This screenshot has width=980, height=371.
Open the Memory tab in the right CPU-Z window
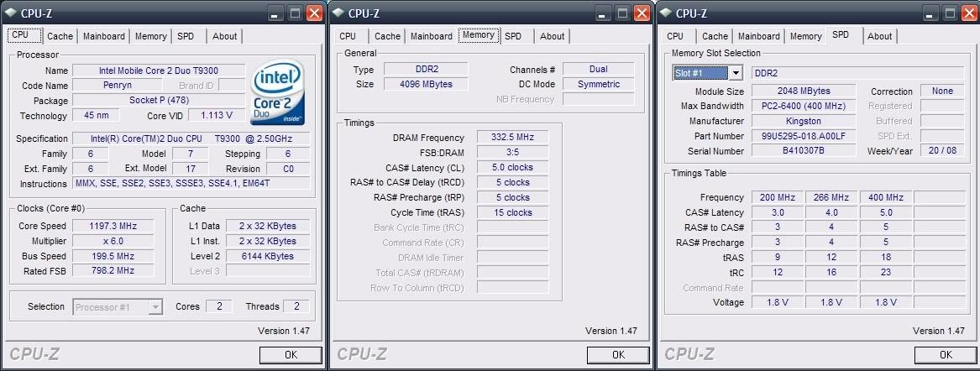805,36
